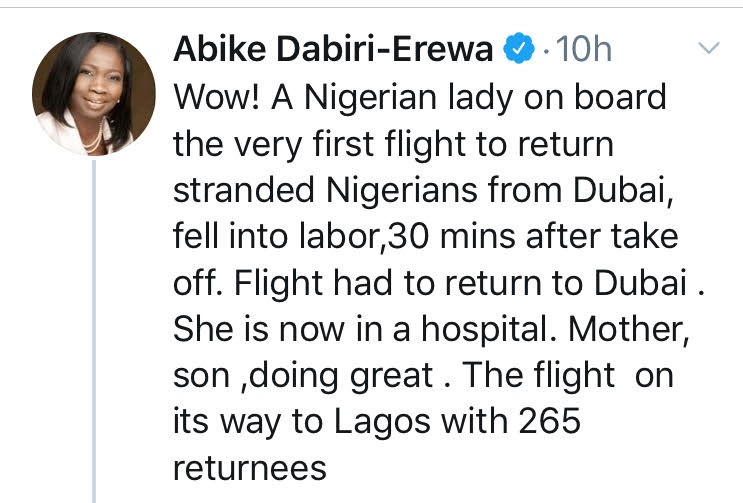Click the word 'returnees' ending the tweet
Screen dimensions: 743x503
250,469
